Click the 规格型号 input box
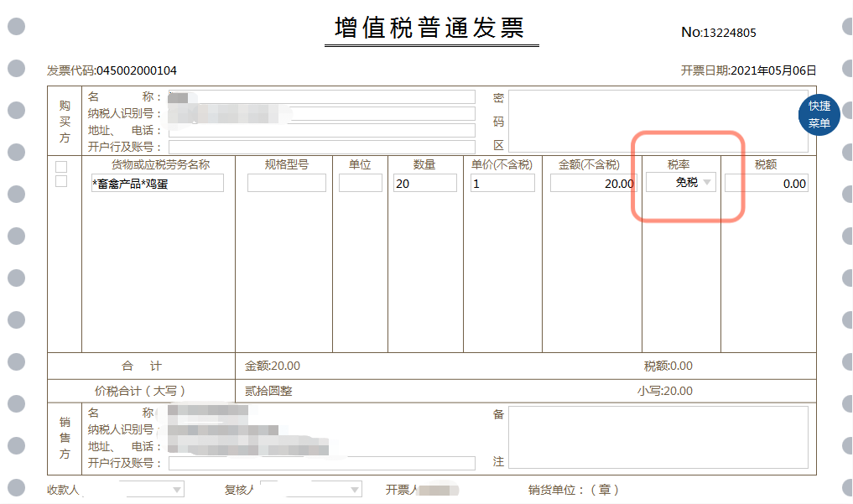The height and width of the screenshot is (504, 853). 286,183
